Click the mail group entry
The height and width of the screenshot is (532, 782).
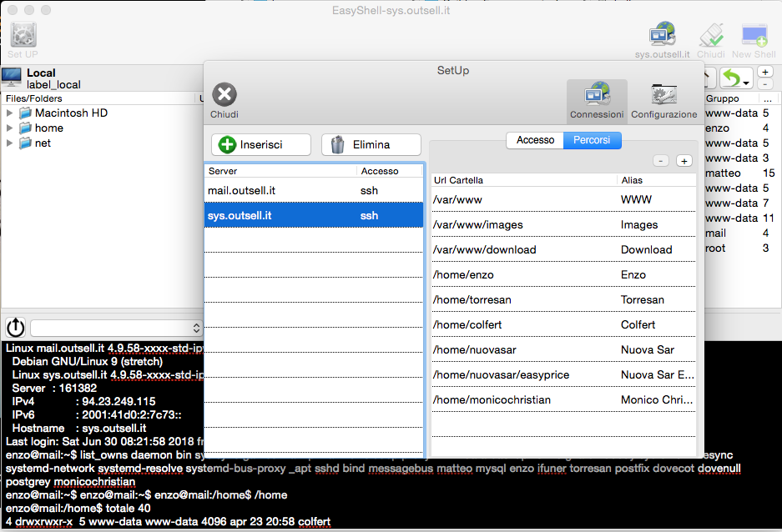coord(715,233)
